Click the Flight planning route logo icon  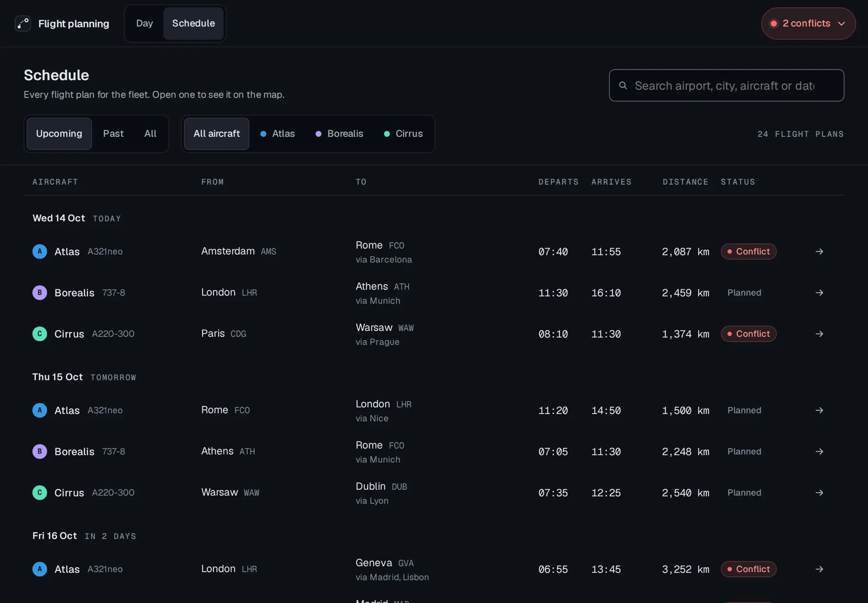click(x=23, y=23)
